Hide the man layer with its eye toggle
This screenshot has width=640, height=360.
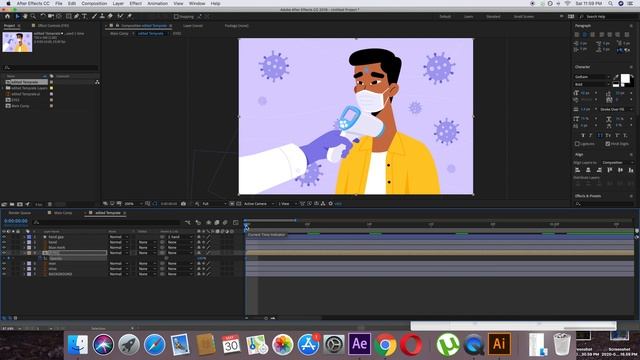pyautogui.click(x=4, y=263)
